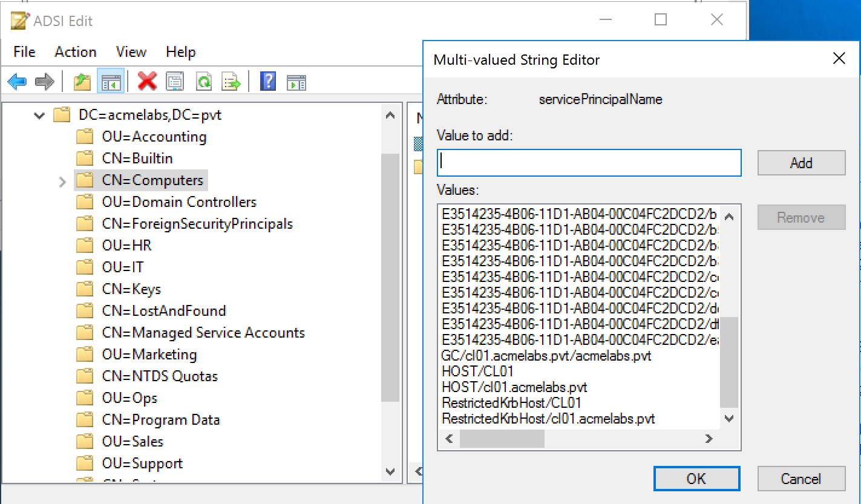Click the Cancel button
This screenshot has width=861, height=504.
[x=800, y=479]
